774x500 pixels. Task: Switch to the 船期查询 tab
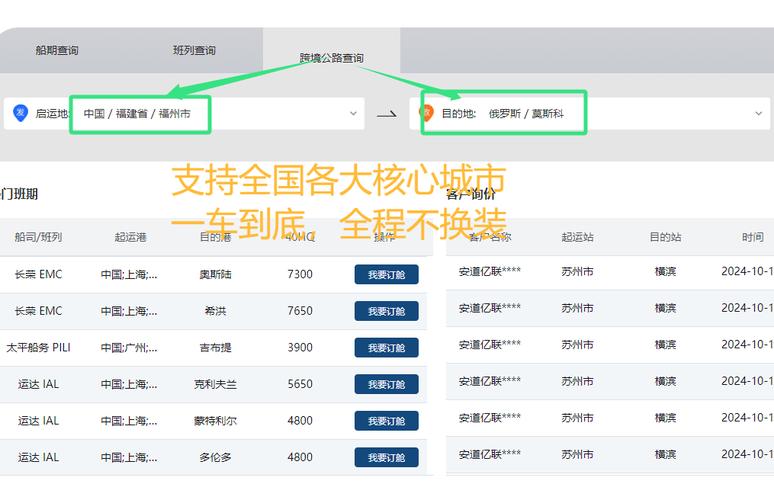(56, 50)
